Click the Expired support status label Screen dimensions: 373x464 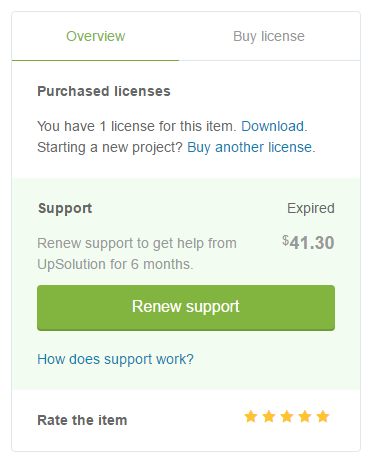click(x=311, y=208)
